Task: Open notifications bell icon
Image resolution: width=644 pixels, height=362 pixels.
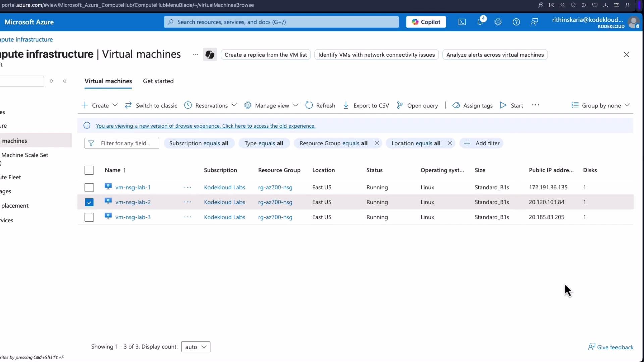Action: click(480, 22)
